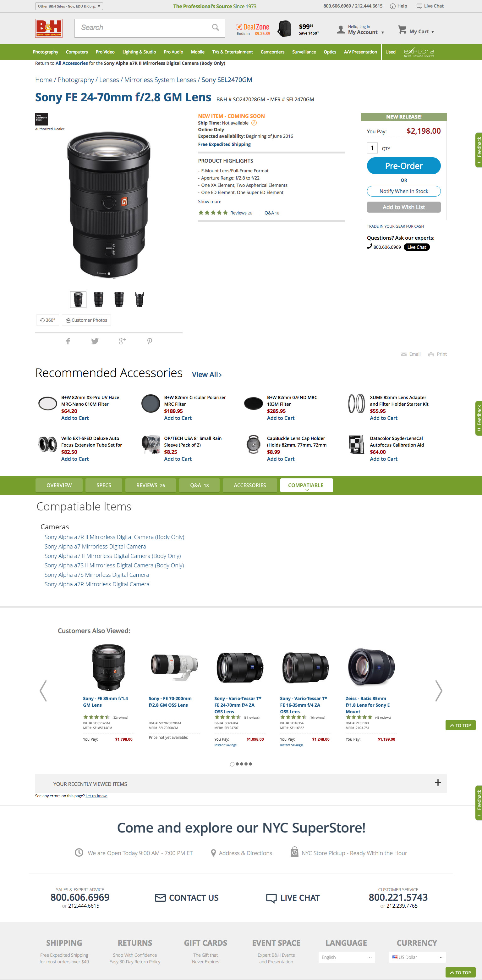Screen dimensions: 482x980
Task: Share on Twitter via the bird icon
Action: point(95,341)
